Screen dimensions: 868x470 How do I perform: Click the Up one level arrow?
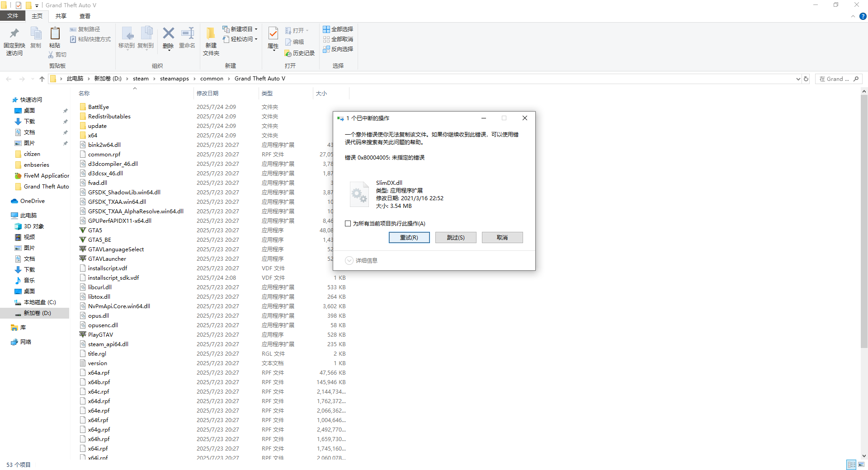pyautogui.click(x=42, y=79)
